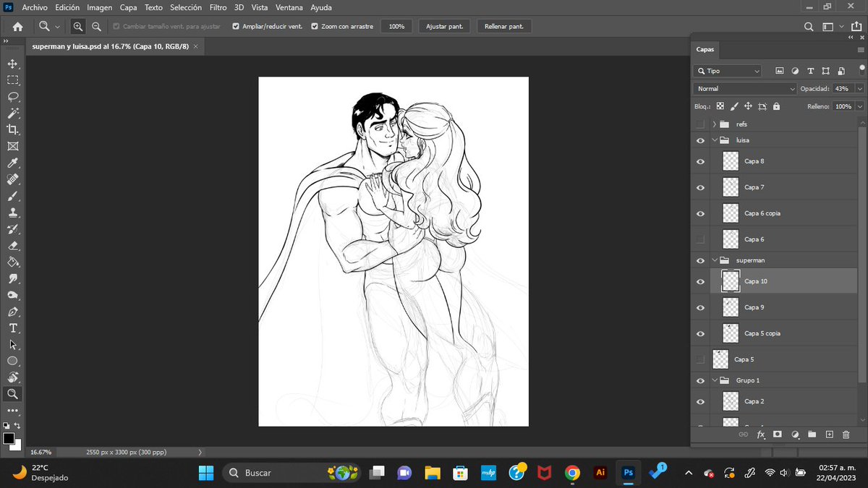Select the Spot Healing Brush tool
868x488 pixels.
click(x=12, y=179)
